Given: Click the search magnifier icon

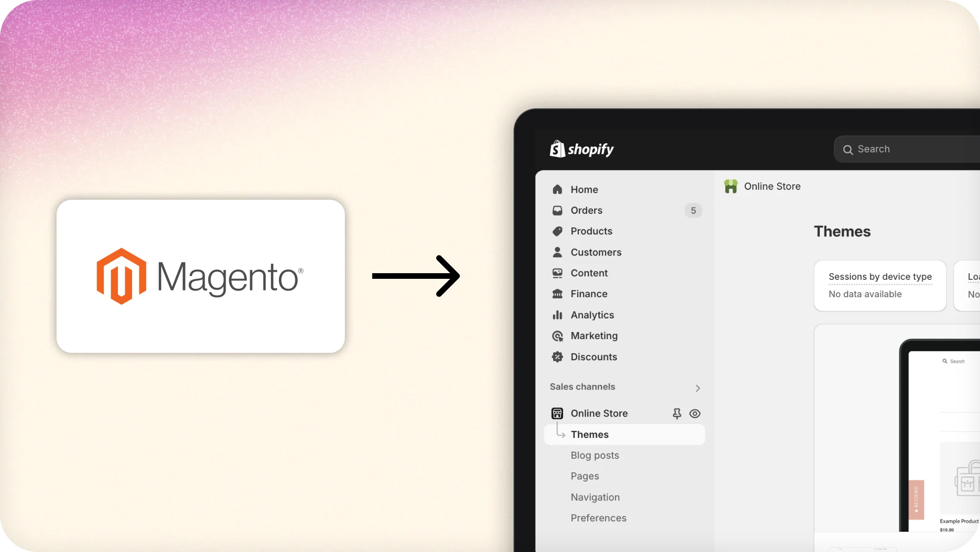Looking at the screenshot, I should point(848,150).
